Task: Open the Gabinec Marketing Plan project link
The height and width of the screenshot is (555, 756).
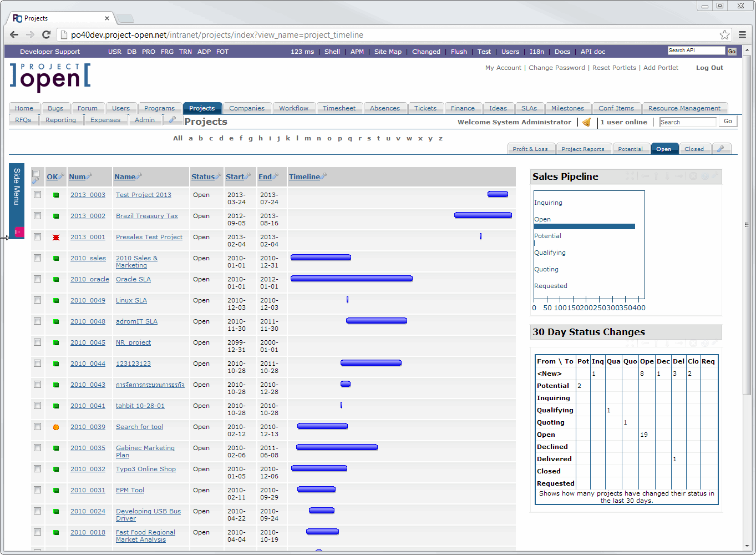Action: pos(145,451)
